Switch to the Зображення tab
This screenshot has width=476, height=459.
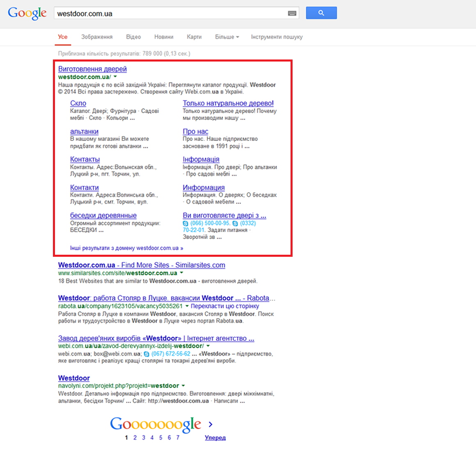[x=97, y=37]
